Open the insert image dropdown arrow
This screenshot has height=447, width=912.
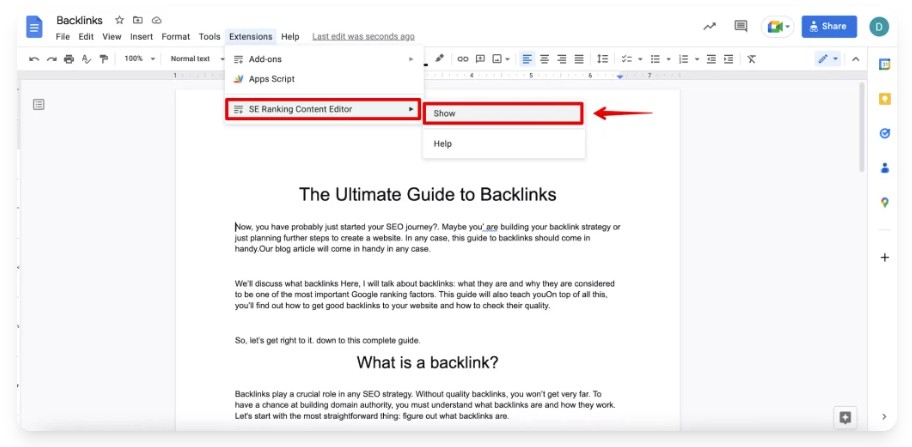507,59
